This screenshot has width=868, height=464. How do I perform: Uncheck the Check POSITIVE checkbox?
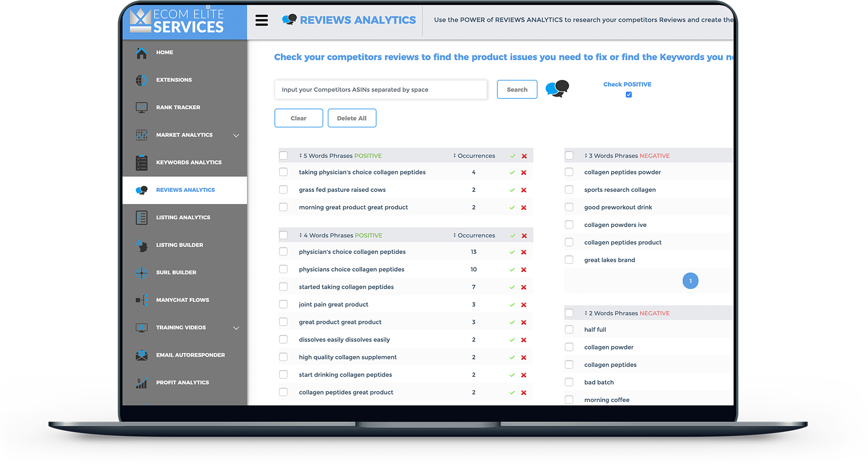pos(628,95)
